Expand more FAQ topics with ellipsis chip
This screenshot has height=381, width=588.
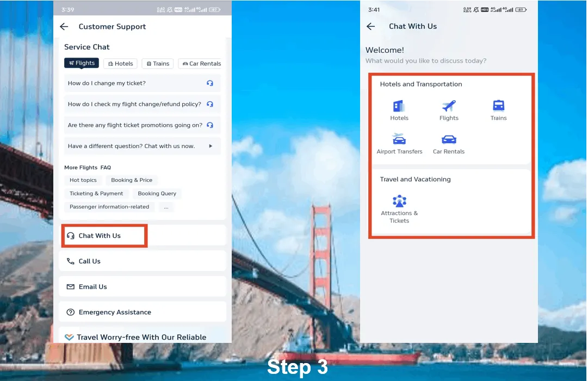[x=166, y=207]
